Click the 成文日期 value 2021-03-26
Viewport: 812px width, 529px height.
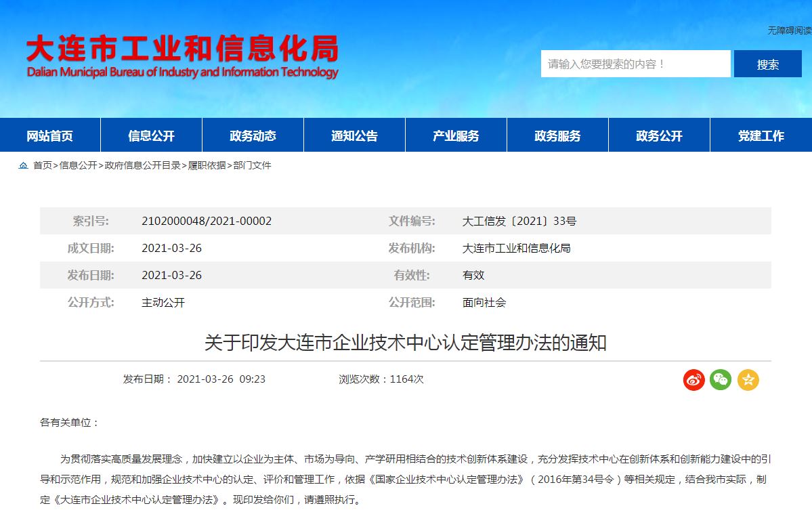tap(171, 248)
